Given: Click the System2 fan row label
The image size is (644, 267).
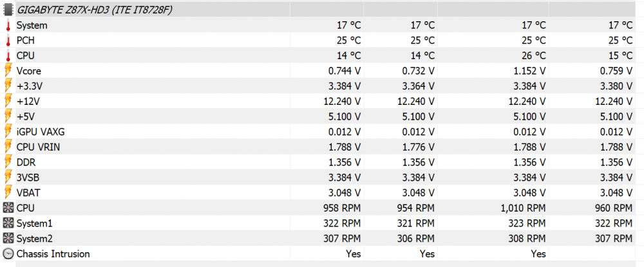Looking at the screenshot, I should tap(34, 238).
